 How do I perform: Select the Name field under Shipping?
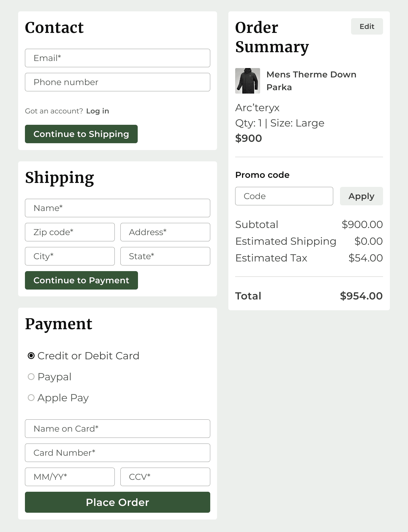tap(117, 208)
